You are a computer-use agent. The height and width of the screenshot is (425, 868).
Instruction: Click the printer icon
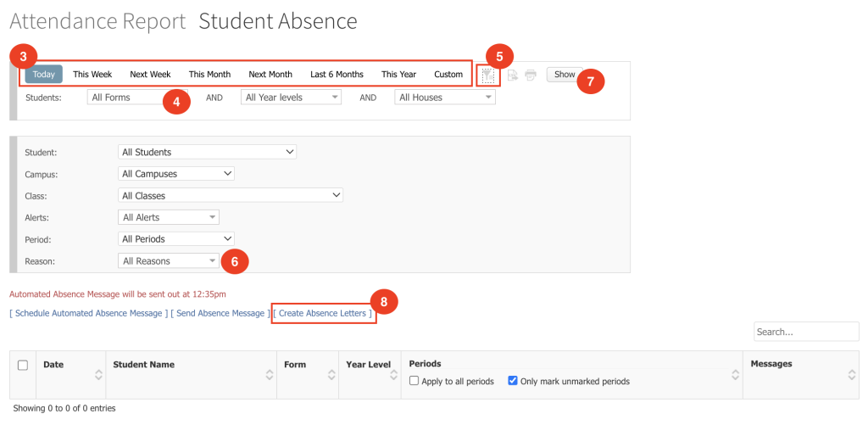pyautogui.click(x=531, y=75)
